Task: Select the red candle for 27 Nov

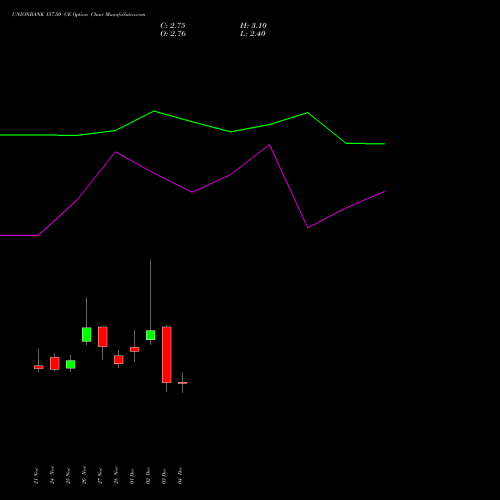Action: 103,337
